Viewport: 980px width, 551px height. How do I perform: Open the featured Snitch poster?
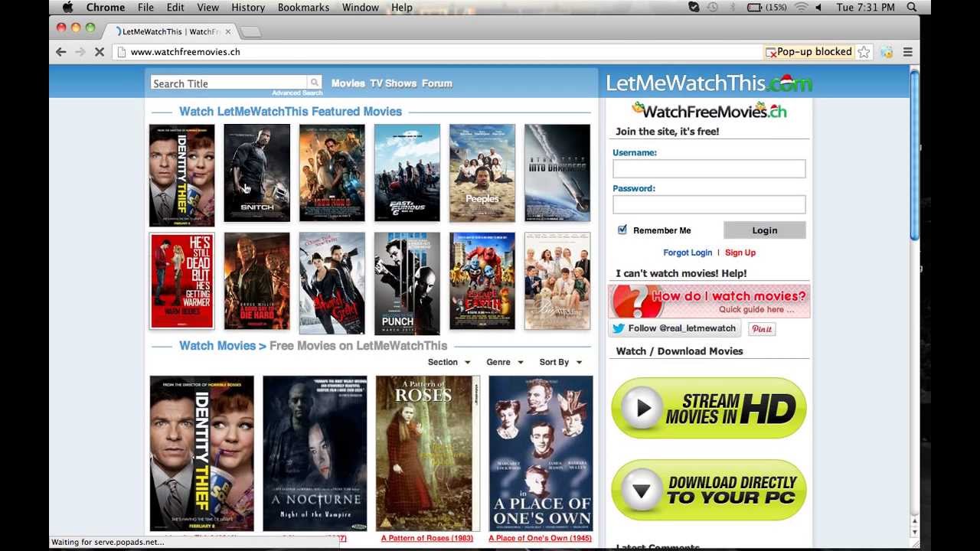257,174
